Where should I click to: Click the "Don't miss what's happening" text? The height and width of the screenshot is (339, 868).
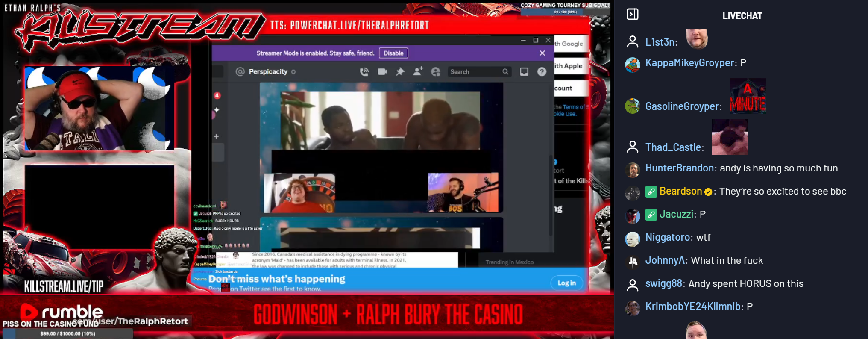[x=277, y=279]
